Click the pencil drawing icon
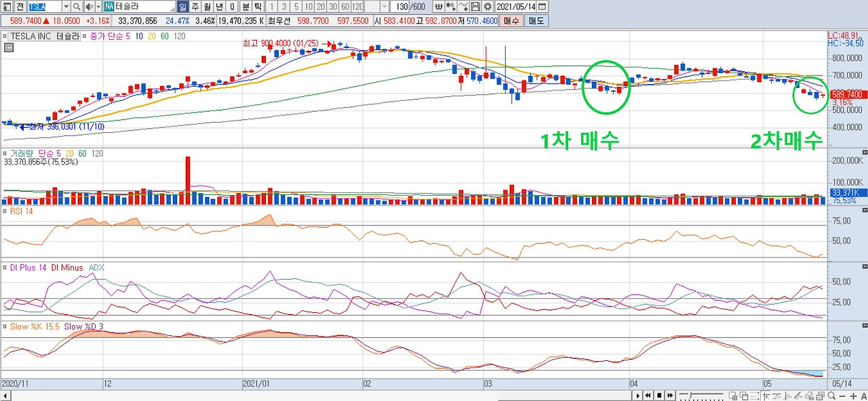Screen dimensions: 868x401 click(799, 396)
